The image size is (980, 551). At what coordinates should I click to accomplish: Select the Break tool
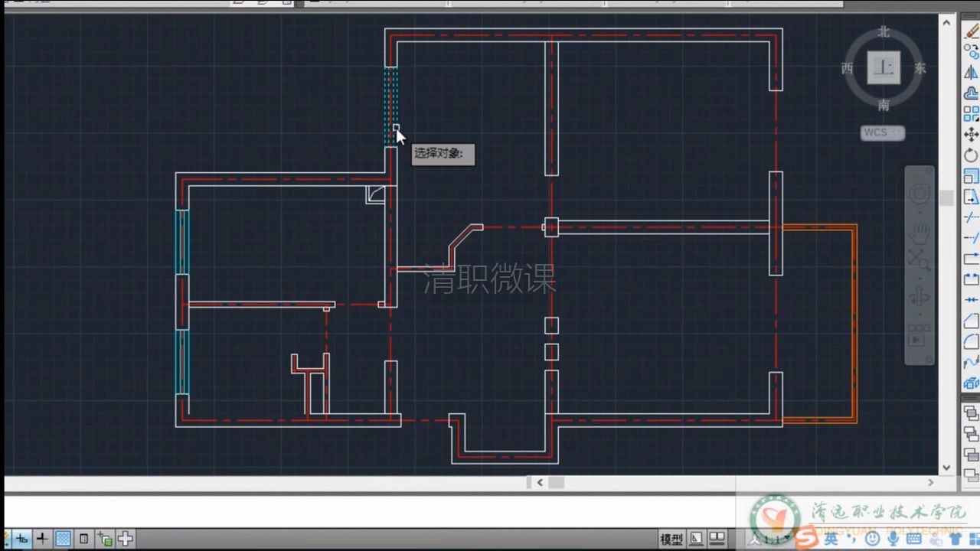972,279
